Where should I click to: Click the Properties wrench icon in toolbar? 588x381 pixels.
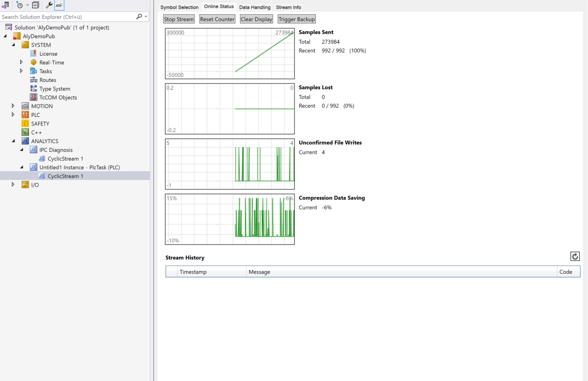pyautogui.click(x=49, y=5)
